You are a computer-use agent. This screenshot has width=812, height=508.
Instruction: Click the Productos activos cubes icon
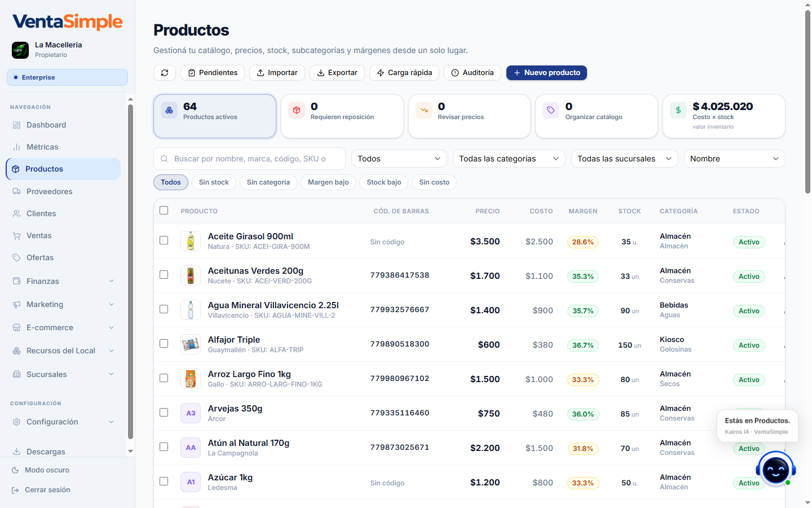(x=169, y=111)
